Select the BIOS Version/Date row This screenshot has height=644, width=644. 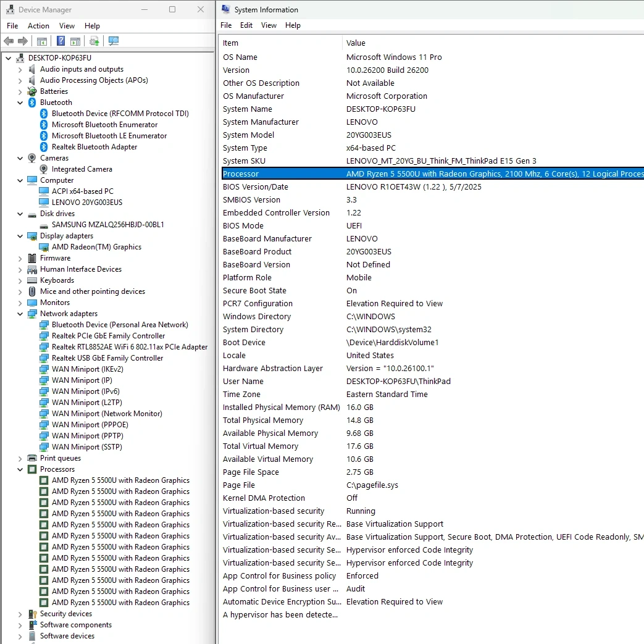(x=255, y=187)
